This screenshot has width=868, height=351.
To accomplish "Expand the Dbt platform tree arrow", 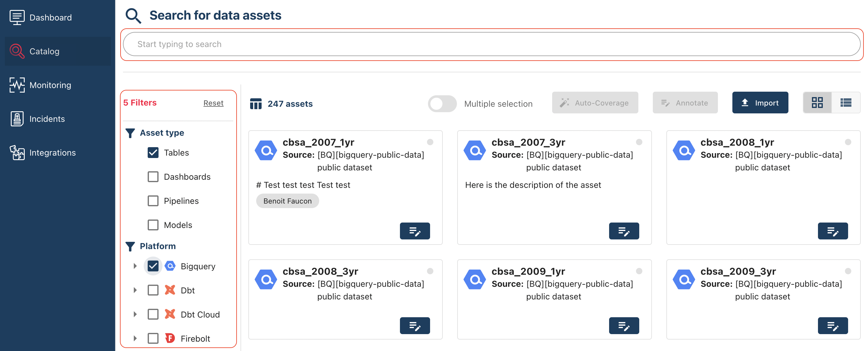I will tap(135, 290).
